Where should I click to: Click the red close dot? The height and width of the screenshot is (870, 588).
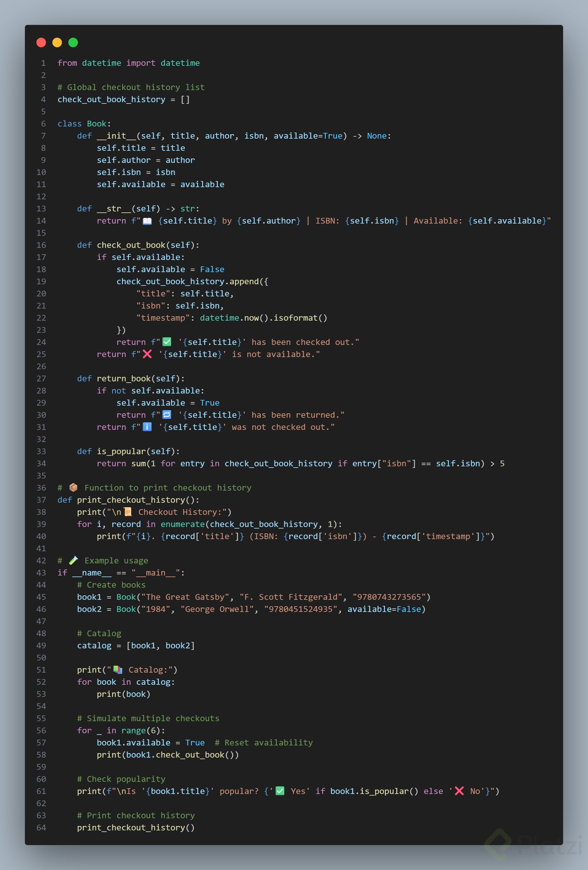(41, 43)
